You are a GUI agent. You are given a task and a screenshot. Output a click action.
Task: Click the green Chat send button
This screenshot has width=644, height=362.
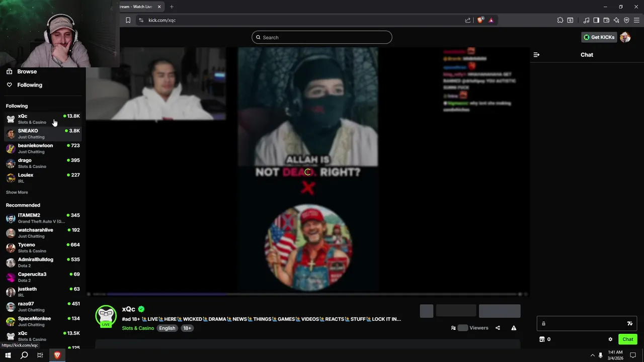pyautogui.click(x=627, y=339)
